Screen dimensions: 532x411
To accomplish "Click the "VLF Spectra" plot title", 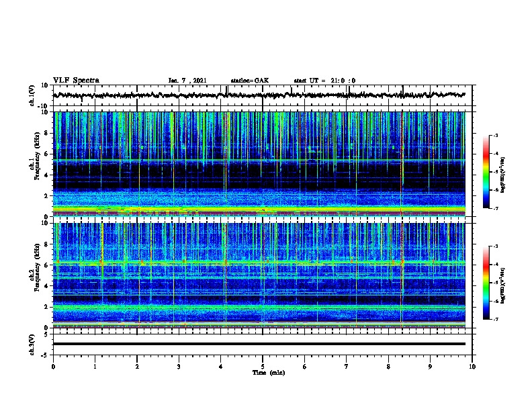I will (x=76, y=81).
